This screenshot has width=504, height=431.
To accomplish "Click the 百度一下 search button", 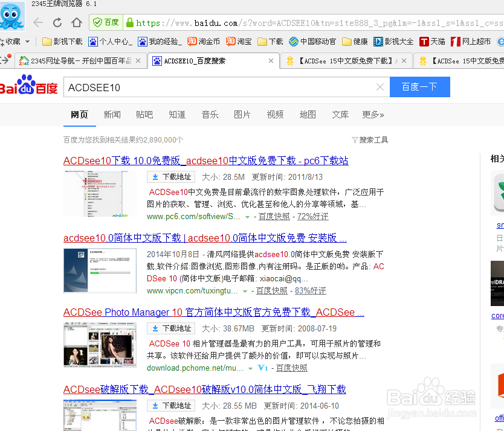I will 419,87.
